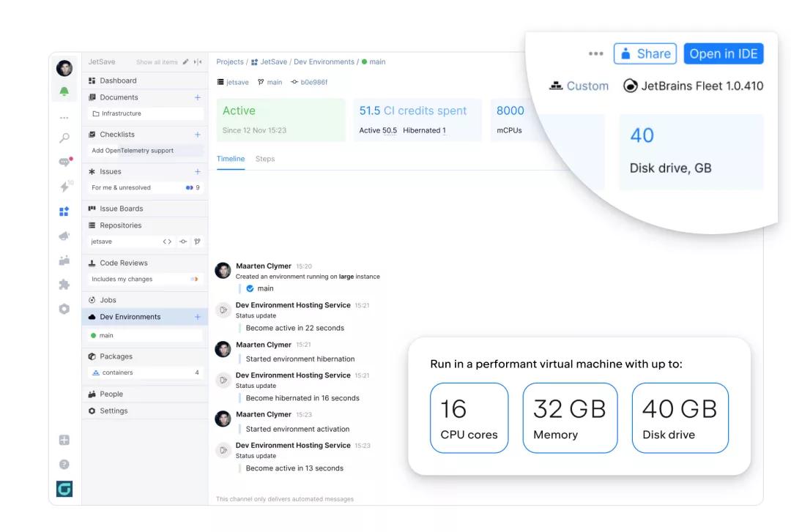This screenshot has height=532, width=791.
Task: Go to Projects breadcrumb link
Action: (x=230, y=61)
